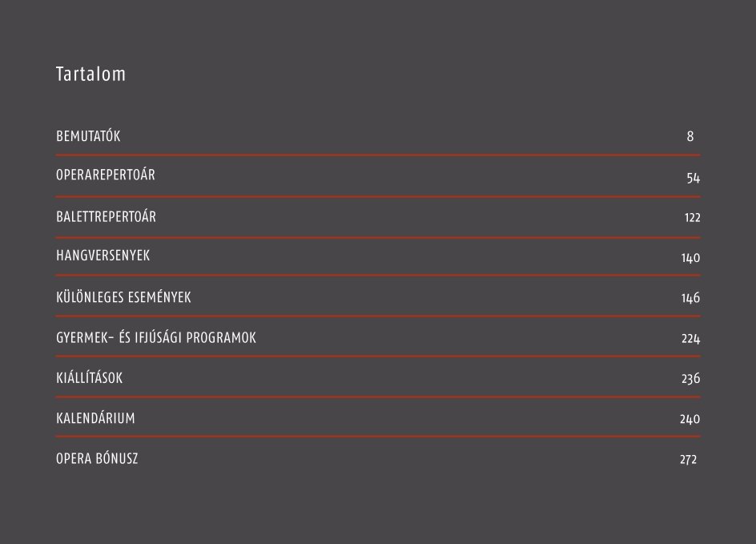756x544 pixels.
Task: Go to the KALENDÁRIUM section
Action: click(95, 417)
